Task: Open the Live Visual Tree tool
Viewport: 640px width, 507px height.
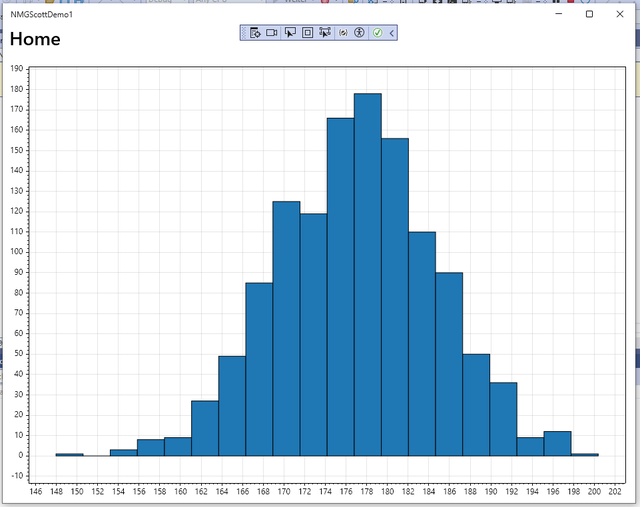Action: click(x=255, y=33)
